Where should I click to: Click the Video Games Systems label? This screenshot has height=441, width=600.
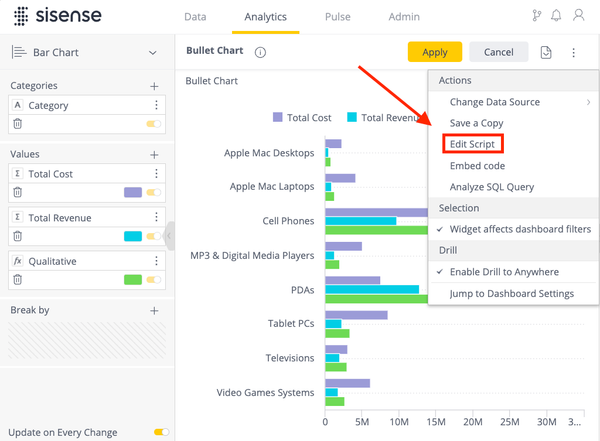[265, 392]
